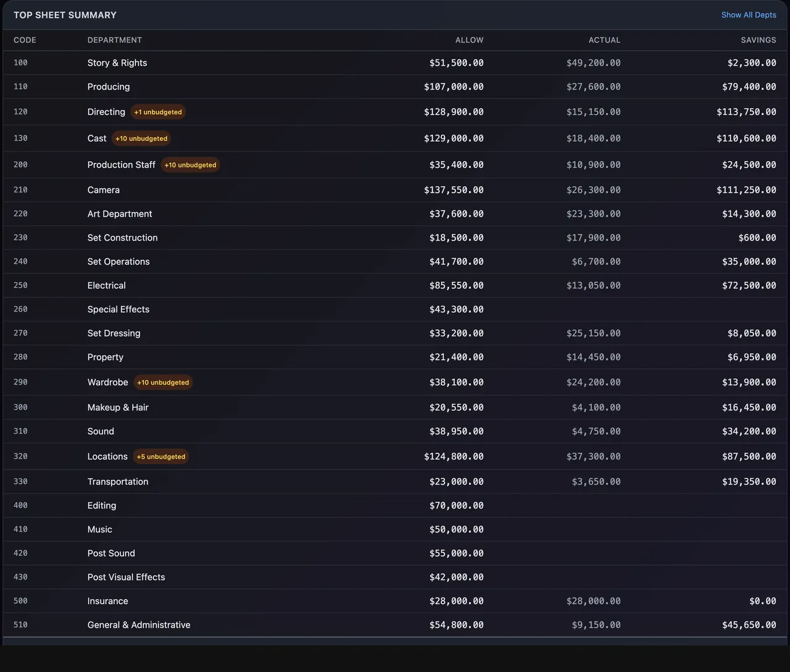
Task: Click Special Effects allow $43,300.00
Action: [456, 310]
